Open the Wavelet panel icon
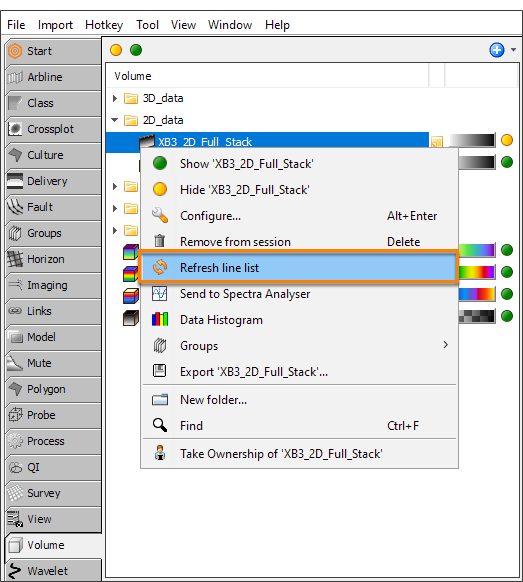This screenshot has height=582, width=523. 15,571
